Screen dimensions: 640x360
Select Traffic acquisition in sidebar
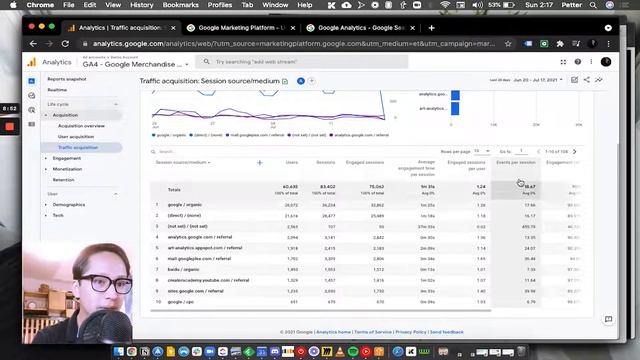coord(78,147)
